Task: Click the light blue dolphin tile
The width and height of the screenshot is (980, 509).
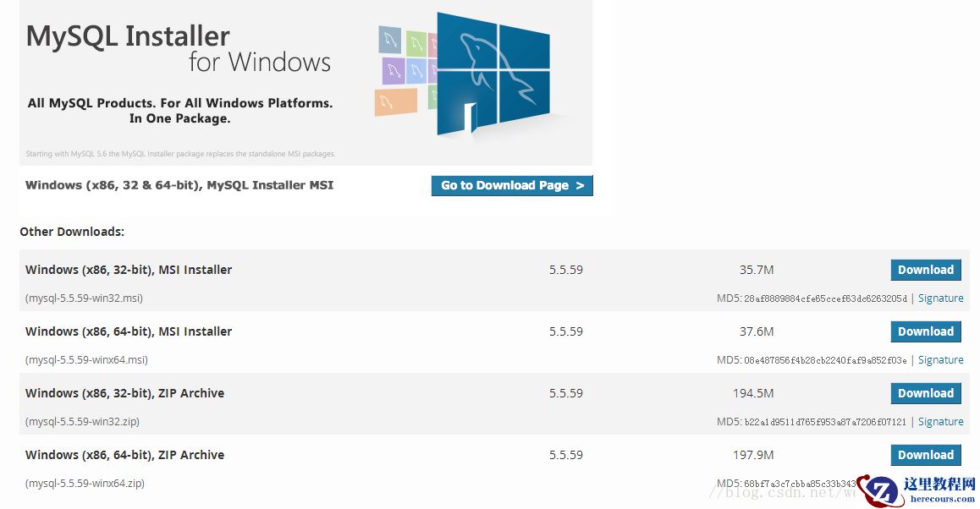Action: click(x=416, y=71)
